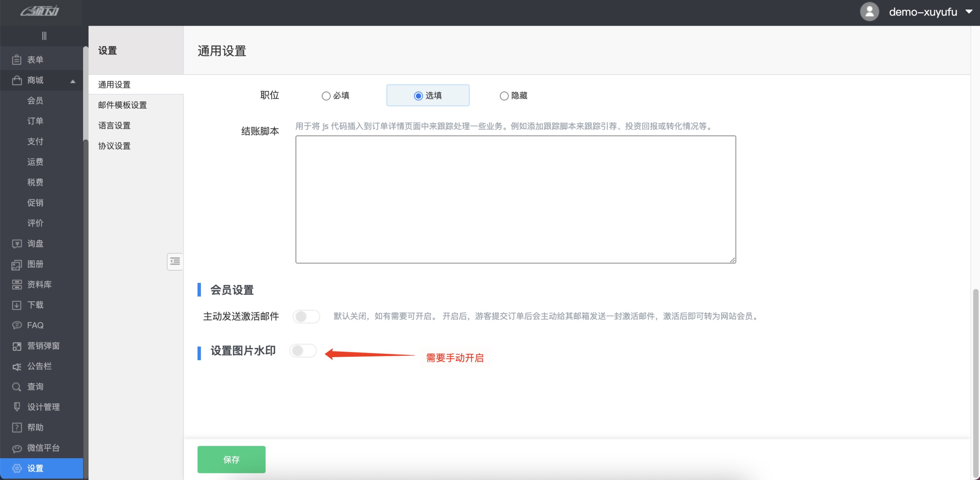The image size is (980, 480).
Task: Click the green 保存 button
Action: coord(231,459)
